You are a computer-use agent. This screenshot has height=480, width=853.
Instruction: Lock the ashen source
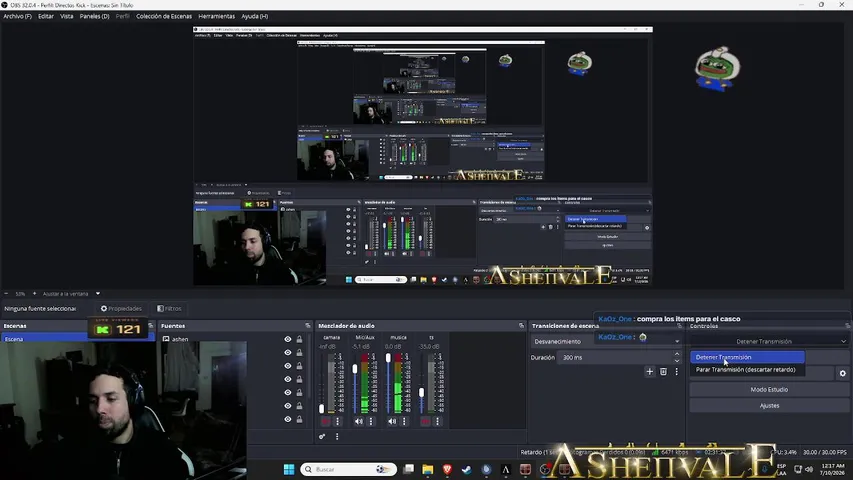pyautogui.click(x=299, y=339)
